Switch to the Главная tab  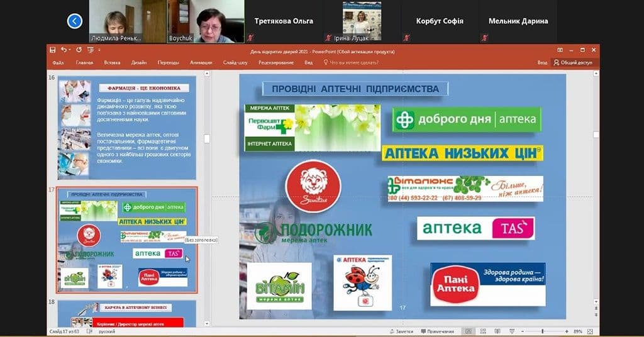84,63
